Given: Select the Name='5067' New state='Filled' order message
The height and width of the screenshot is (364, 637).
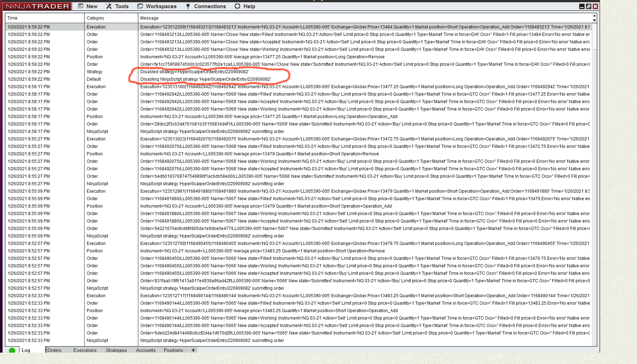Looking at the screenshot, I should (365, 199).
